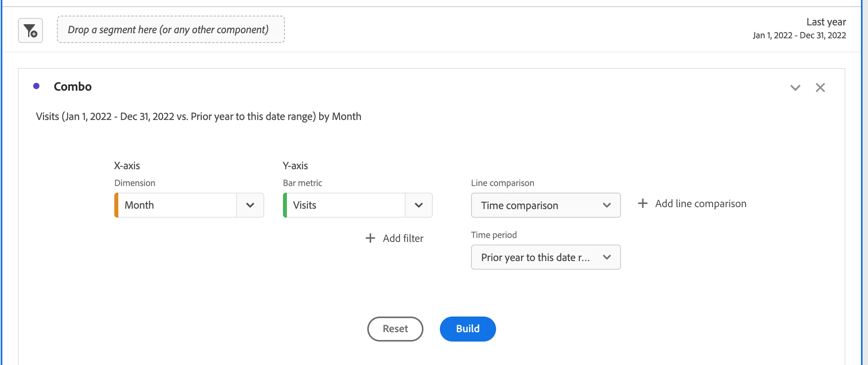This screenshot has height=365, width=868.
Task: Open the Visits bar metric dropdown arrow
Action: [x=419, y=205]
